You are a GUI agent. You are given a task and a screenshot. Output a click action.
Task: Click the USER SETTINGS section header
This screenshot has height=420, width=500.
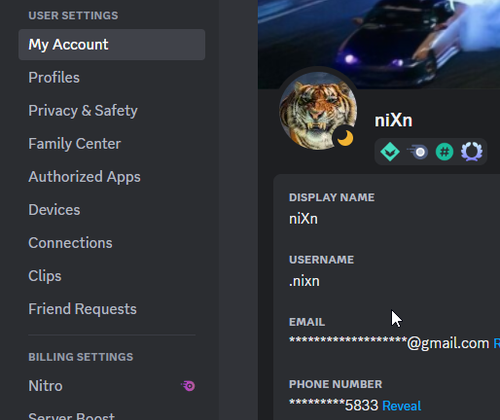coord(73,16)
